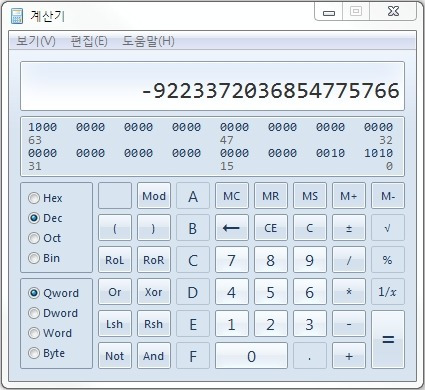The width and height of the screenshot is (425, 390).
Task: Click the MR memory recall button
Action: pyautogui.click(x=271, y=196)
